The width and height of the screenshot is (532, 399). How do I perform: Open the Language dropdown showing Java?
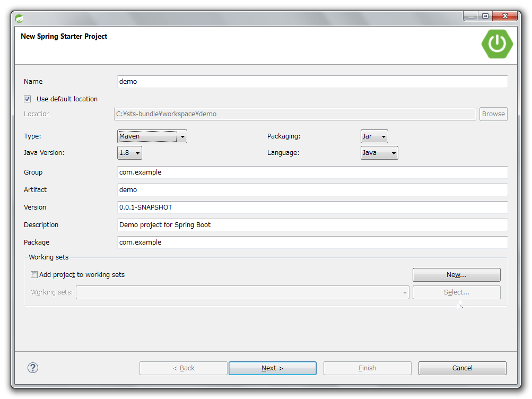(379, 153)
